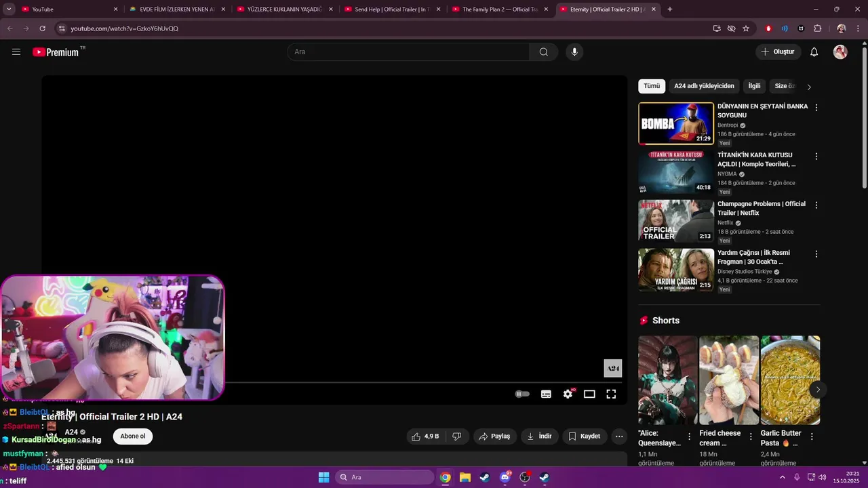The image size is (868, 488).
Task: Seek using the video progress bar
Action: [x=425, y=382]
